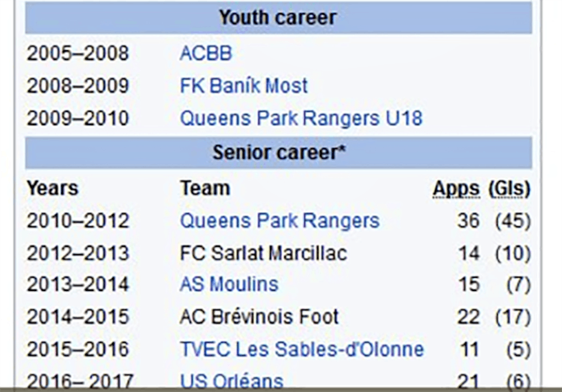Click the 2005–2008 youth years cell
562x392 pixels.
[x=78, y=53]
